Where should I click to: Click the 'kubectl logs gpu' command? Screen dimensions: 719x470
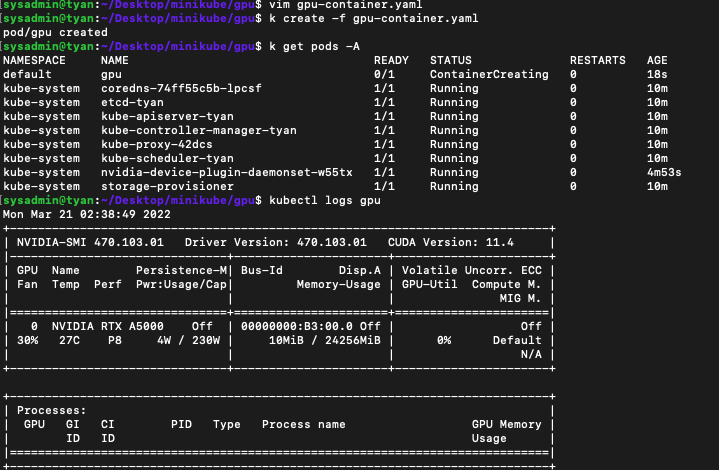(325, 200)
